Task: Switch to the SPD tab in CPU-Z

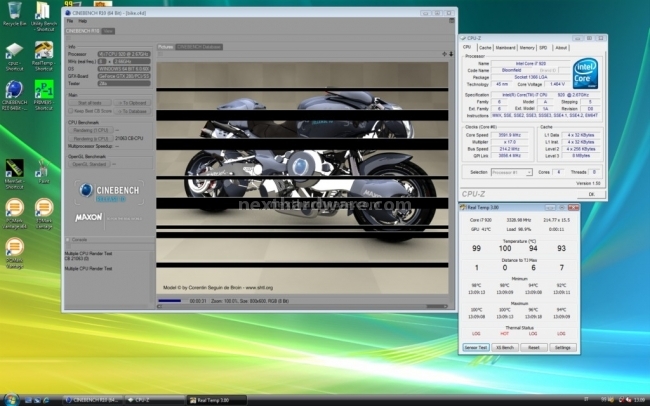Action: [543, 48]
